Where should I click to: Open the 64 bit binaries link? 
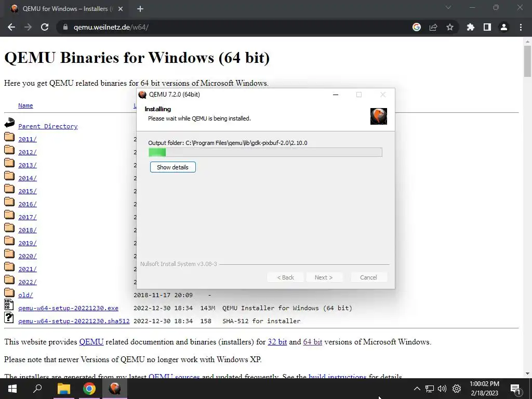pos(312,342)
